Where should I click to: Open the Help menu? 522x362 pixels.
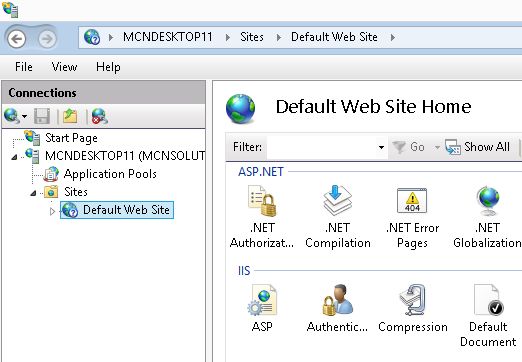(x=108, y=67)
